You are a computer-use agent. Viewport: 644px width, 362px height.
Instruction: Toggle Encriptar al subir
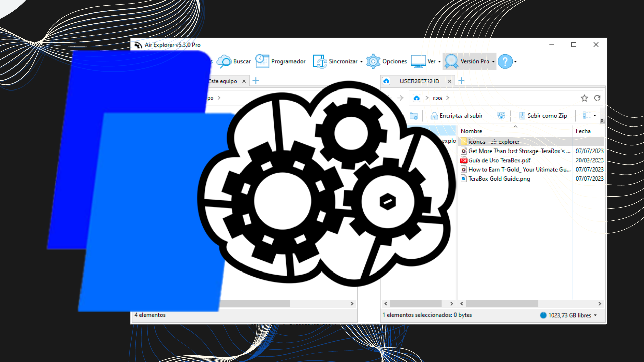(457, 116)
